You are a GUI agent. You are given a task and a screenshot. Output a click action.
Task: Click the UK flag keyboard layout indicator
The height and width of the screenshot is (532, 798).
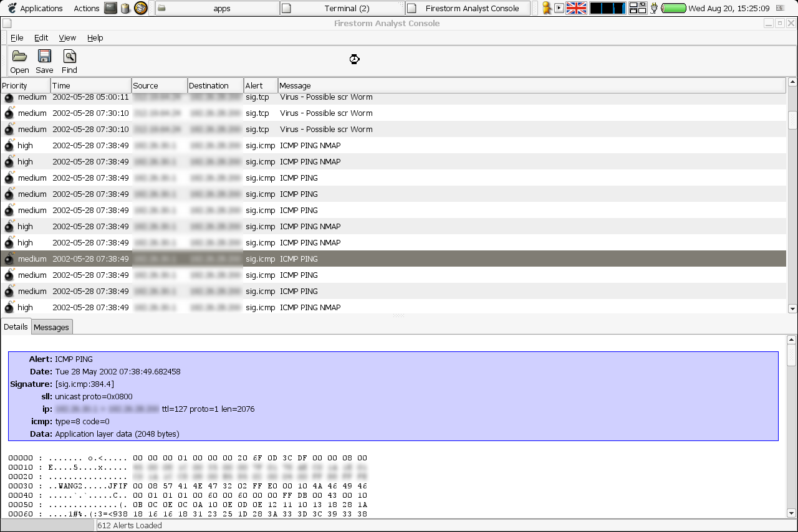click(x=576, y=8)
